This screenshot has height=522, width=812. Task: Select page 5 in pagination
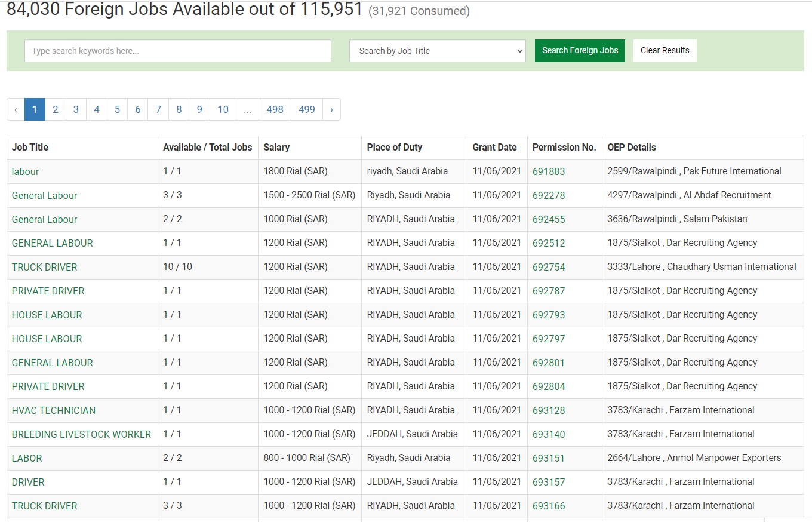coord(117,109)
